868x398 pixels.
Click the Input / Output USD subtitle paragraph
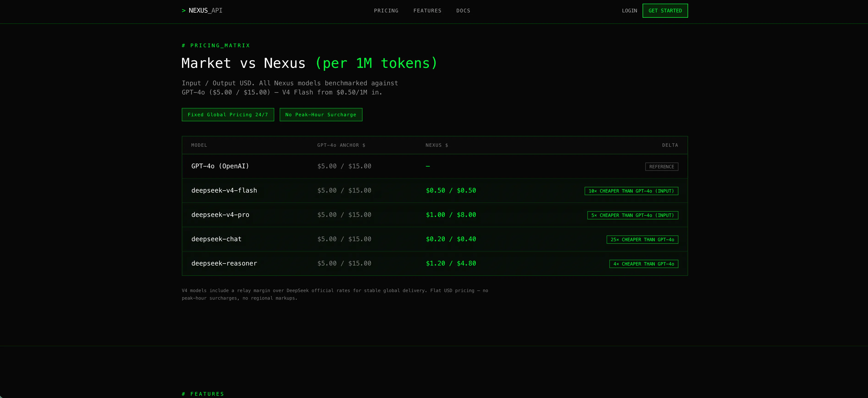point(290,88)
